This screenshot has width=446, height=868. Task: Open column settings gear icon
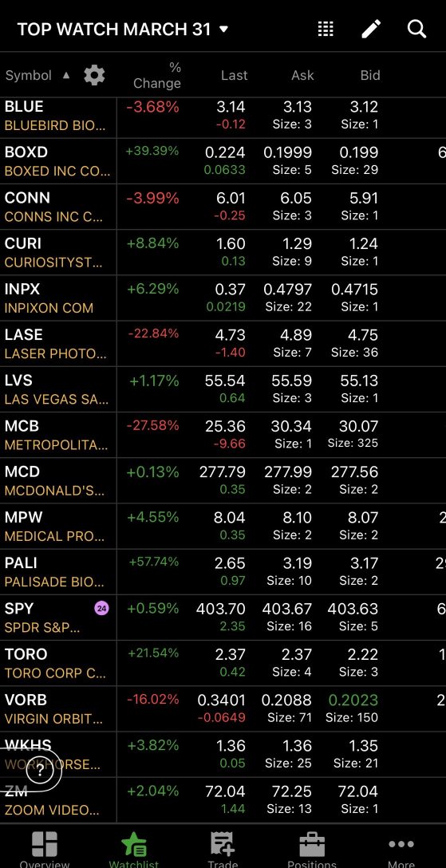click(x=94, y=75)
